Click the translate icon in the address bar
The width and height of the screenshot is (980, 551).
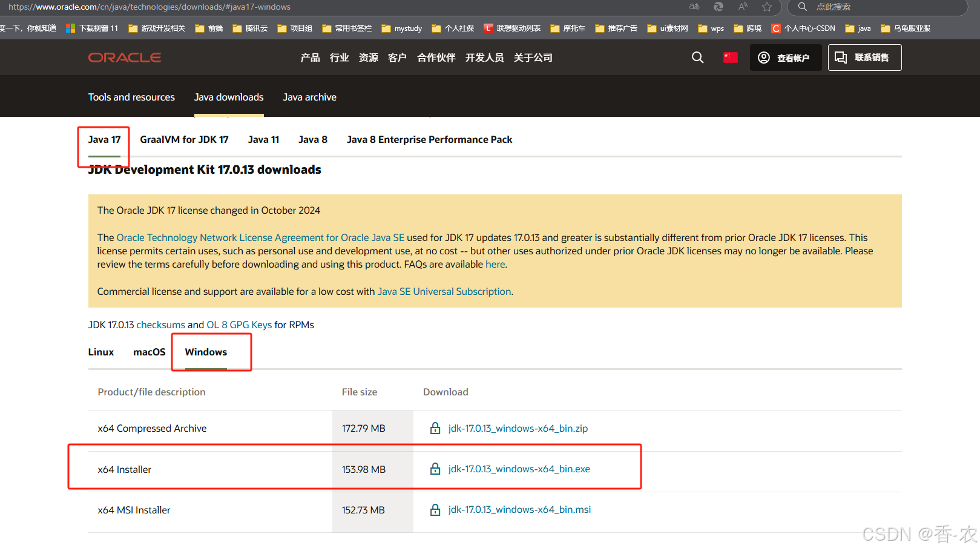694,7
